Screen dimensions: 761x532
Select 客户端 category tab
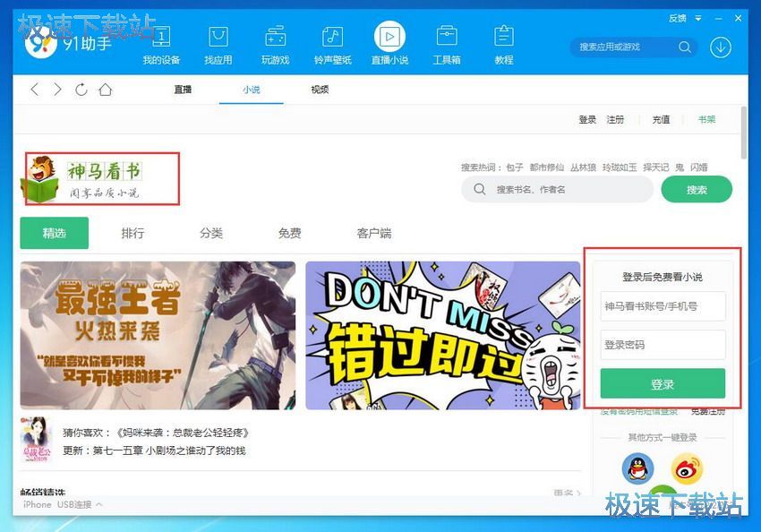(x=373, y=233)
